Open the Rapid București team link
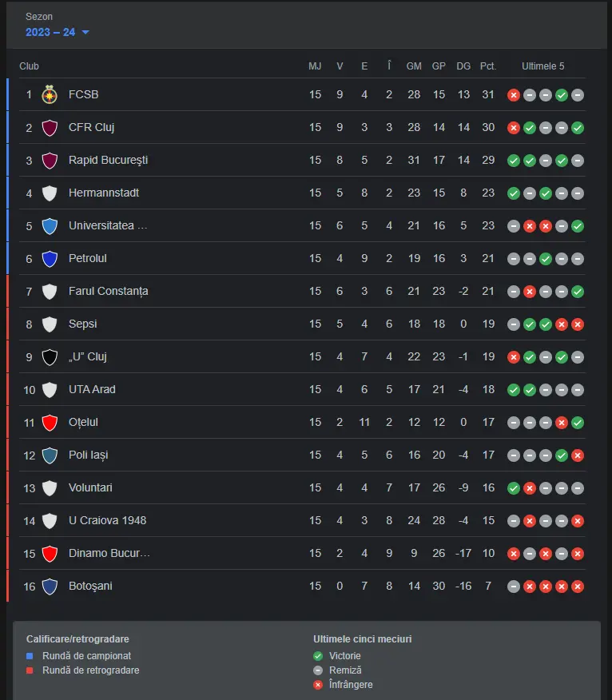This screenshot has height=700, width=612. click(108, 161)
